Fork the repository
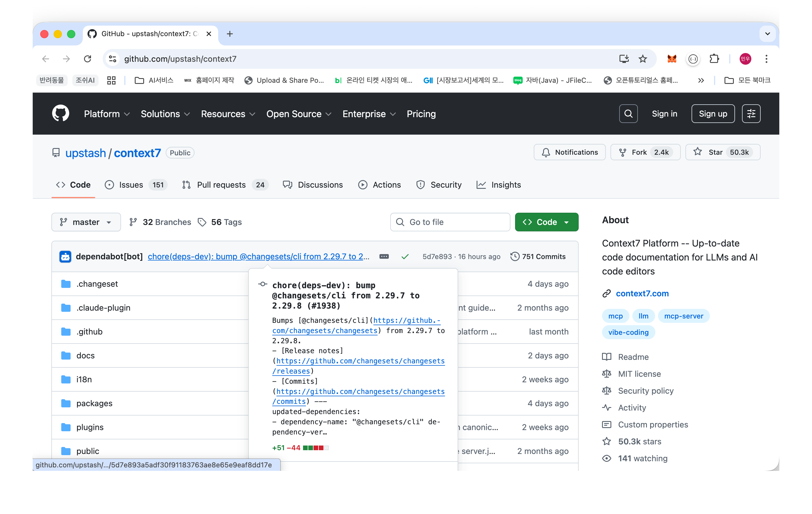The height and width of the screenshot is (514, 812). (x=645, y=152)
